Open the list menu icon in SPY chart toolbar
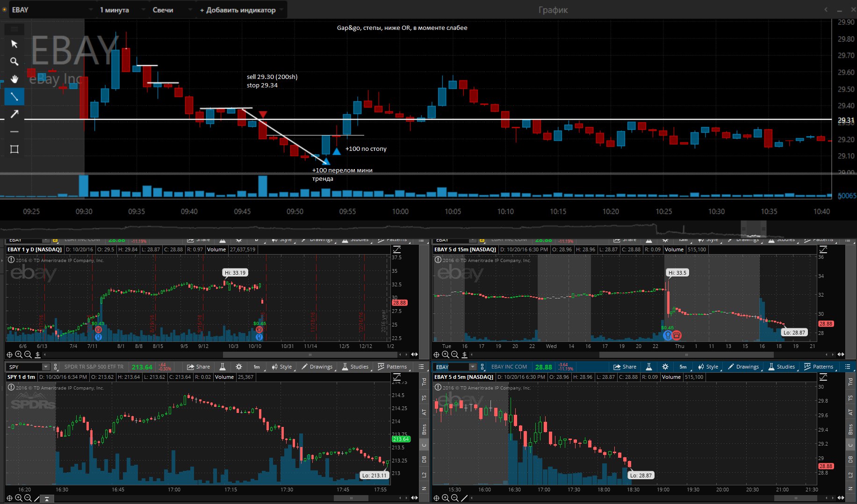The width and height of the screenshot is (857, 504). click(421, 367)
